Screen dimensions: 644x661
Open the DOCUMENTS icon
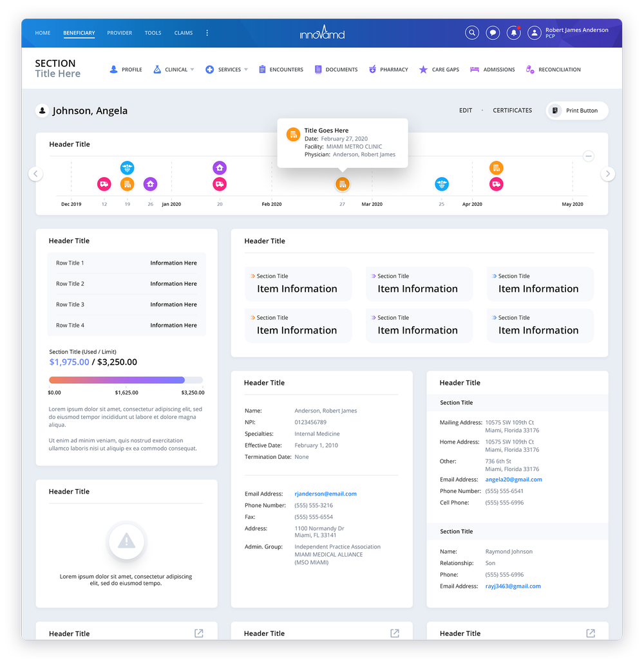317,69
